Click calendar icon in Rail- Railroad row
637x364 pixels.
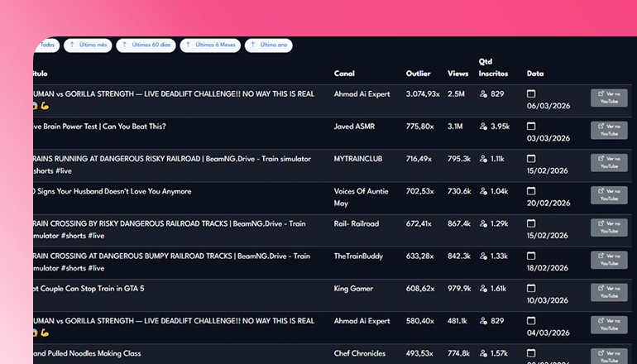(531, 223)
